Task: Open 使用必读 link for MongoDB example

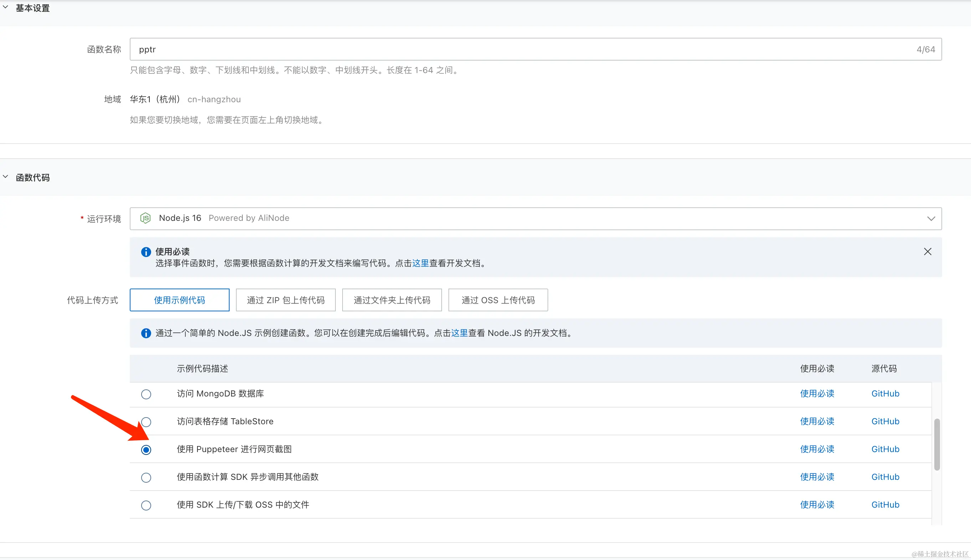Action: coord(817,394)
